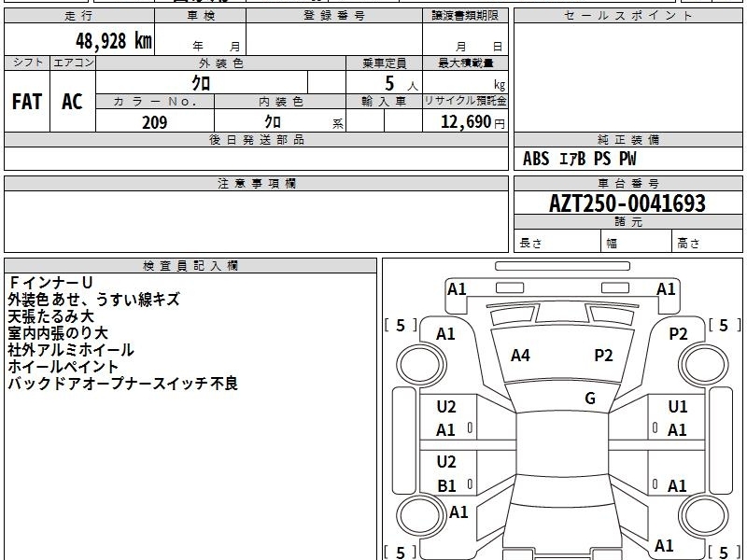This screenshot has width=747, height=560.
Task: Select the note バックドアオープナースイッチ不良
Action: pyautogui.click(x=122, y=384)
